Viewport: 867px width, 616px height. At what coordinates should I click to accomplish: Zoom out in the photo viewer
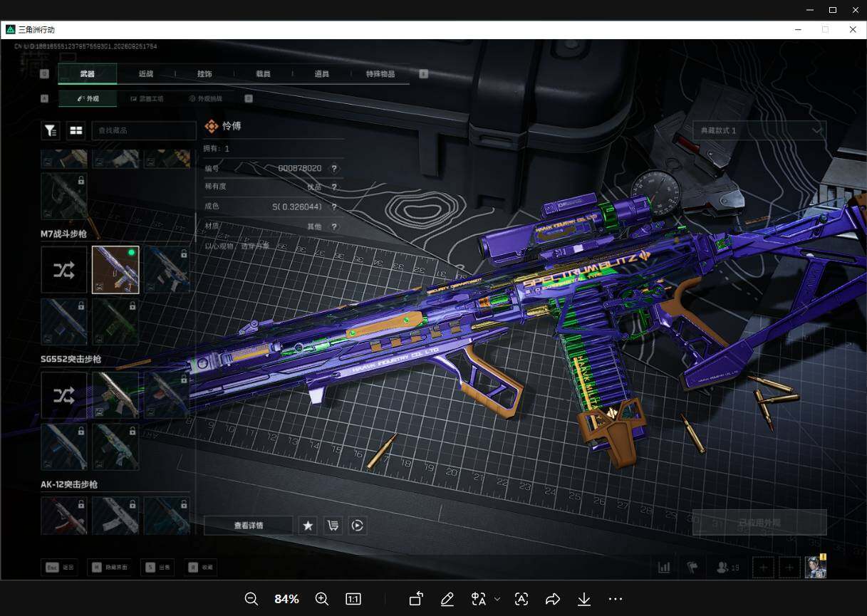tap(251, 599)
